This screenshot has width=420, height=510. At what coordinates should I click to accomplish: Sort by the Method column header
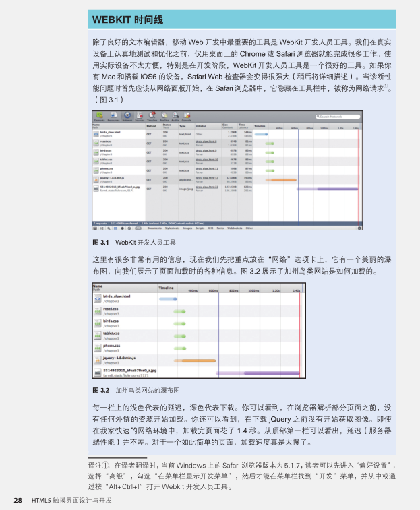click(154, 126)
